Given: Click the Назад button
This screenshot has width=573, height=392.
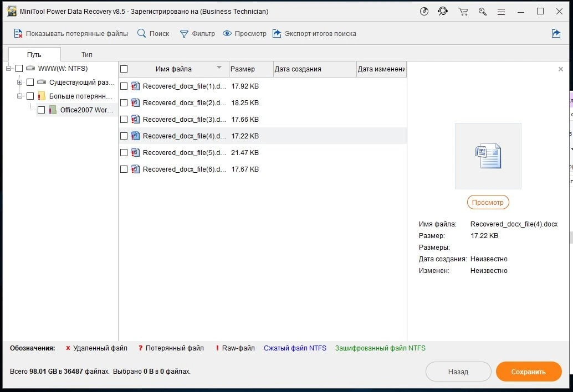Looking at the screenshot, I should tap(458, 372).
